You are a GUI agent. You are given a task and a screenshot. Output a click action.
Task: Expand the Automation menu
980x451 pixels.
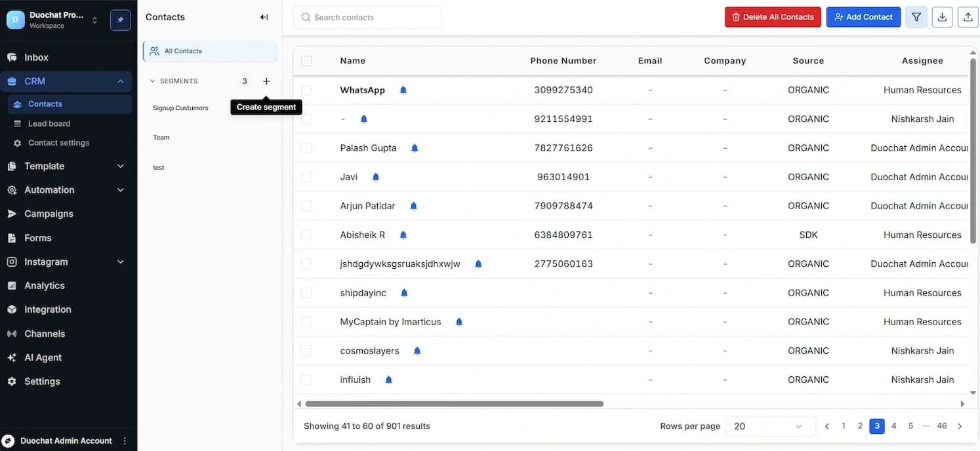click(120, 190)
